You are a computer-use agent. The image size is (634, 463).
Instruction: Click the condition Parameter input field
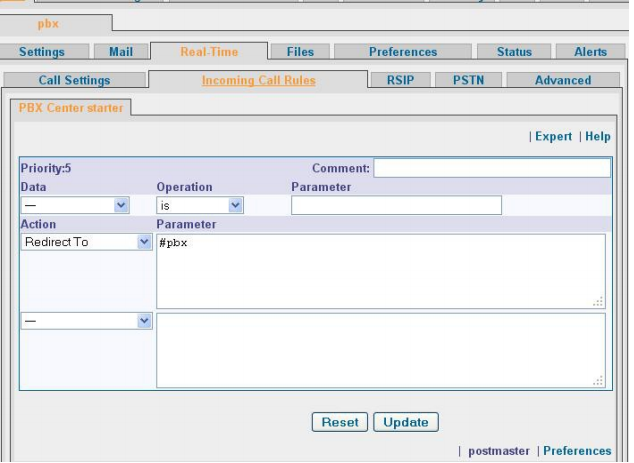point(396,205)
